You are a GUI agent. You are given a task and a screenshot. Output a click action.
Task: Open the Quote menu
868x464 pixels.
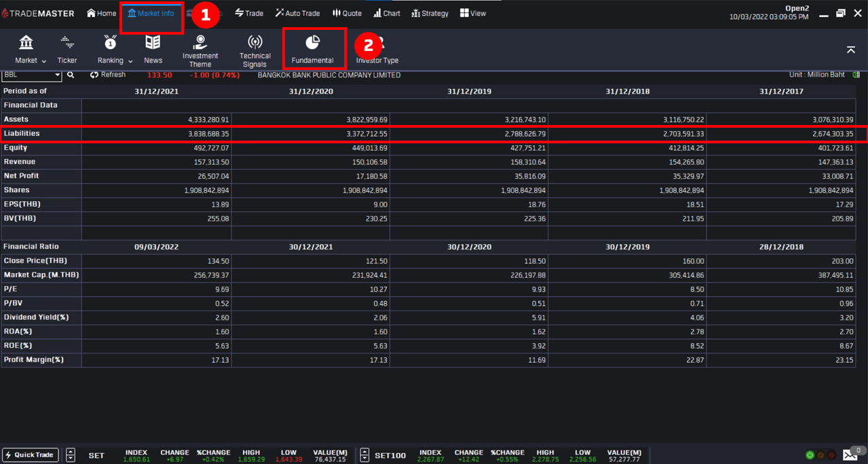pos(347,13)
